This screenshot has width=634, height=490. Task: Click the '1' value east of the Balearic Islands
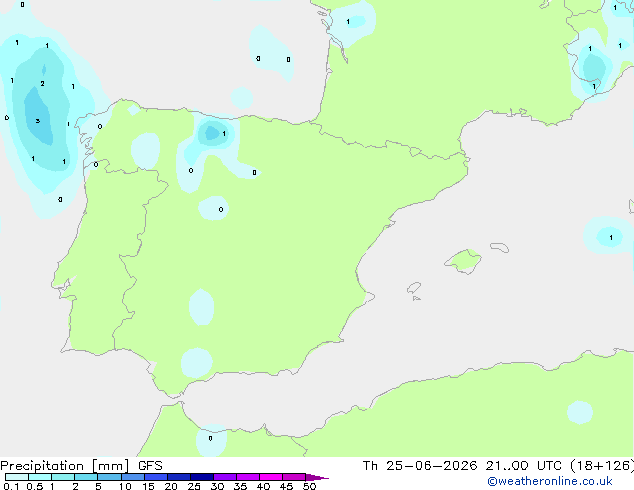(611, 237)
